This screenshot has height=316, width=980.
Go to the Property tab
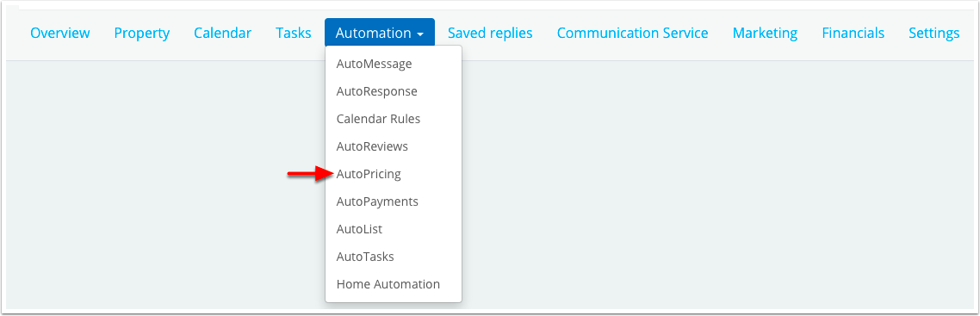pyautogui.click(x=142, y=33)
